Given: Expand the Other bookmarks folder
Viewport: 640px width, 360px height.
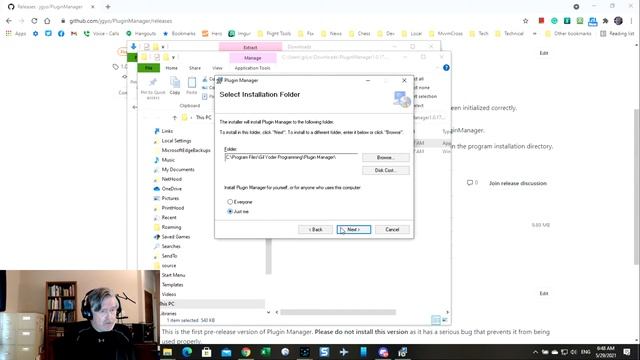Looking at the screenshot, I should pos(568,33).
